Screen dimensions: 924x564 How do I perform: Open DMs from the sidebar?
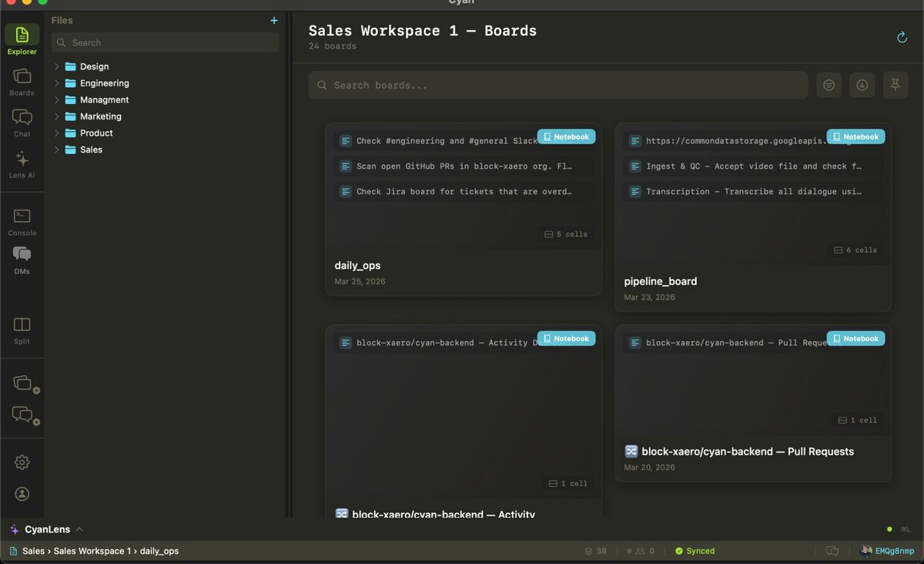22,256
